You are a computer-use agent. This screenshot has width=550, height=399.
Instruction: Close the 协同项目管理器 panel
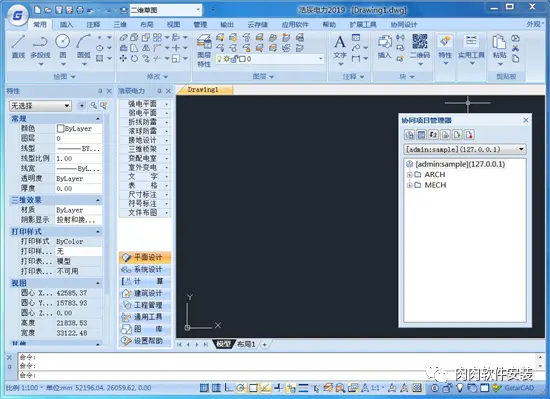525,120
